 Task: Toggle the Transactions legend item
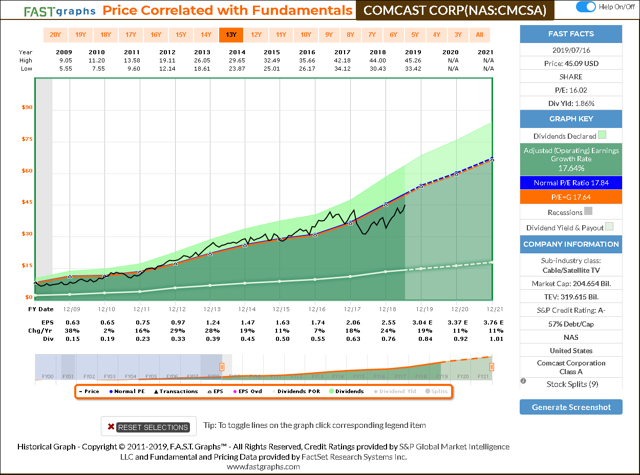(176, 391)
